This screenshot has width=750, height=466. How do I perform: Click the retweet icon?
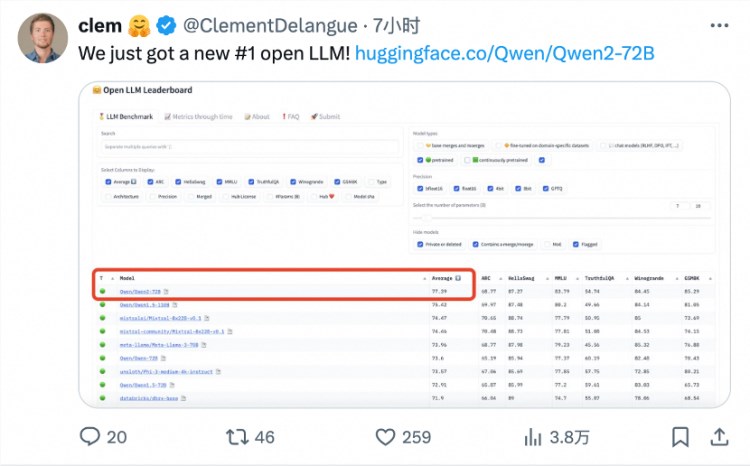click(x=237, y=437)
